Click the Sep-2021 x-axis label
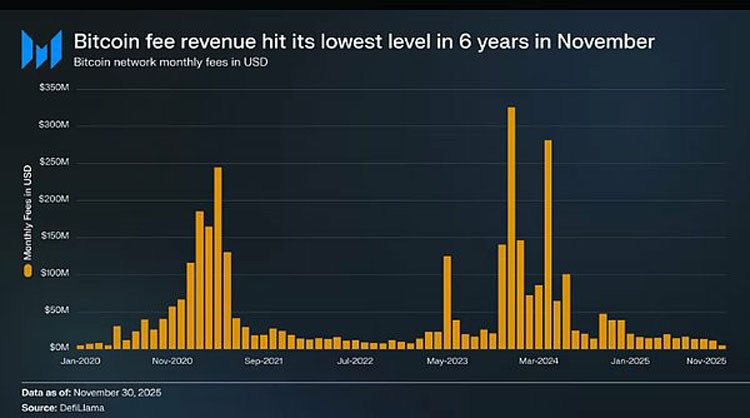750x418 pixels. (264, 360)
